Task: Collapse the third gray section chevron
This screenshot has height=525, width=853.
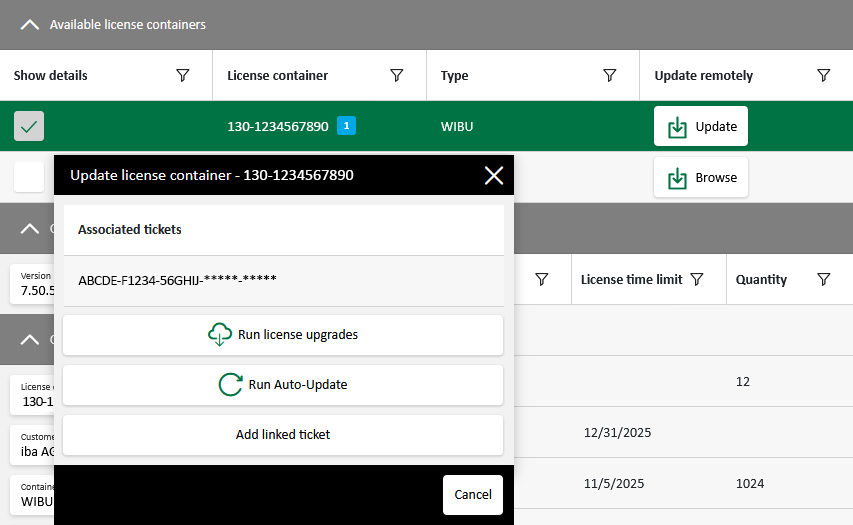Action: pyautogui.click(x=30, y=340)
